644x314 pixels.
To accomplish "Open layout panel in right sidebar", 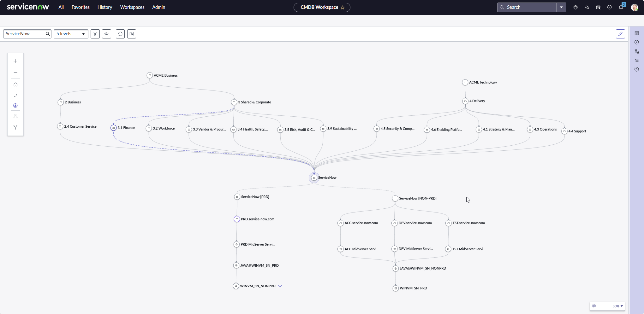I will click(x=637, y=33).
